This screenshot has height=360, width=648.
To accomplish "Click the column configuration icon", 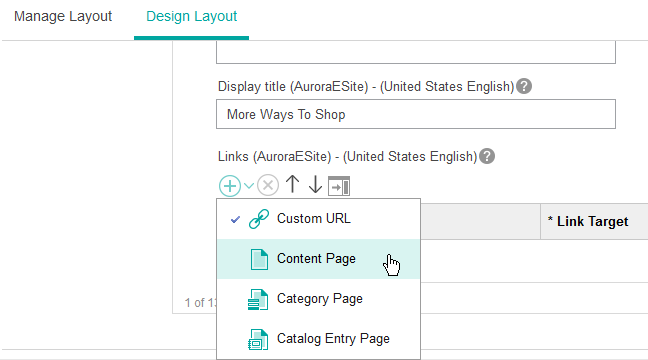I will click(x=339, y=186).
